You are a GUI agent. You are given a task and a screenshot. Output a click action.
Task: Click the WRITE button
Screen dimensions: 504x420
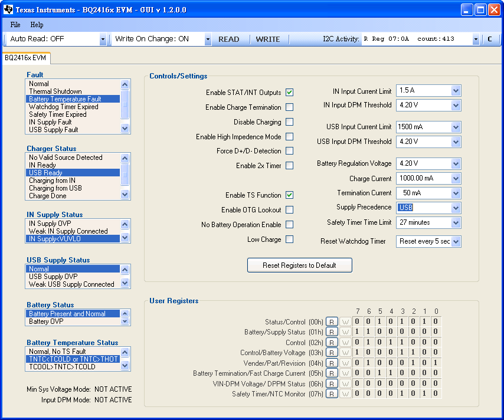point(268,39)
